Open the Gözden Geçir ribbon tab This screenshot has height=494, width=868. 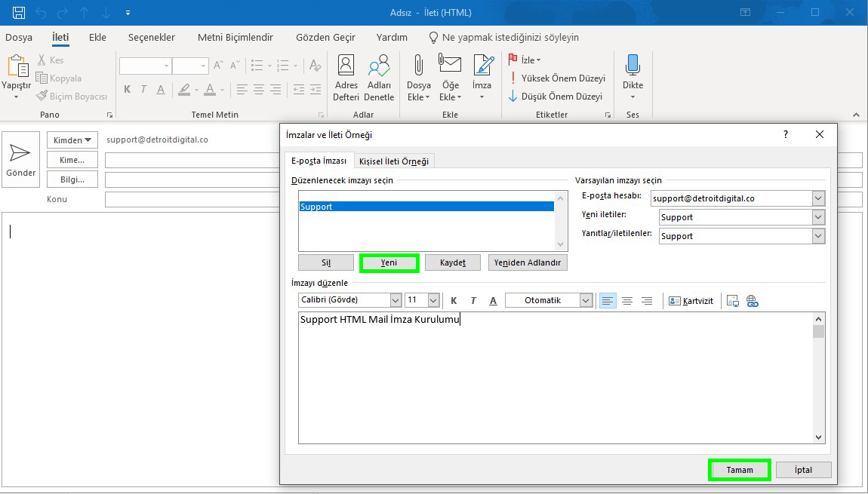pyautogui.click(x=325, y=36)
